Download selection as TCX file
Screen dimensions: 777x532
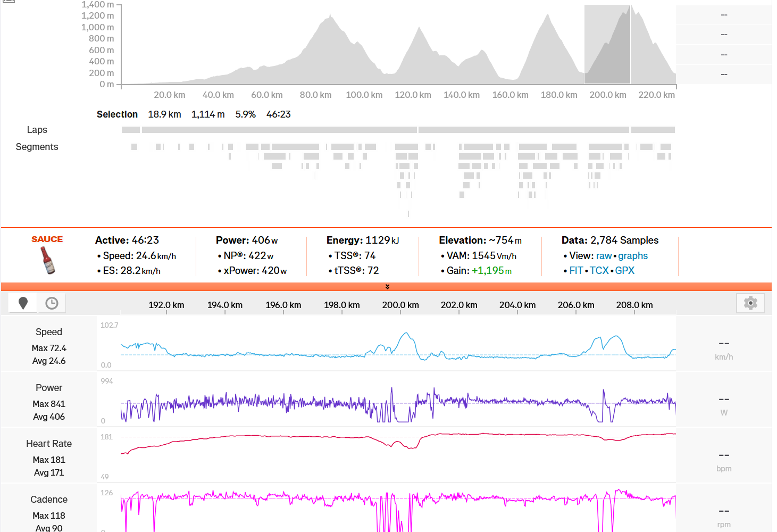(599, 271)
